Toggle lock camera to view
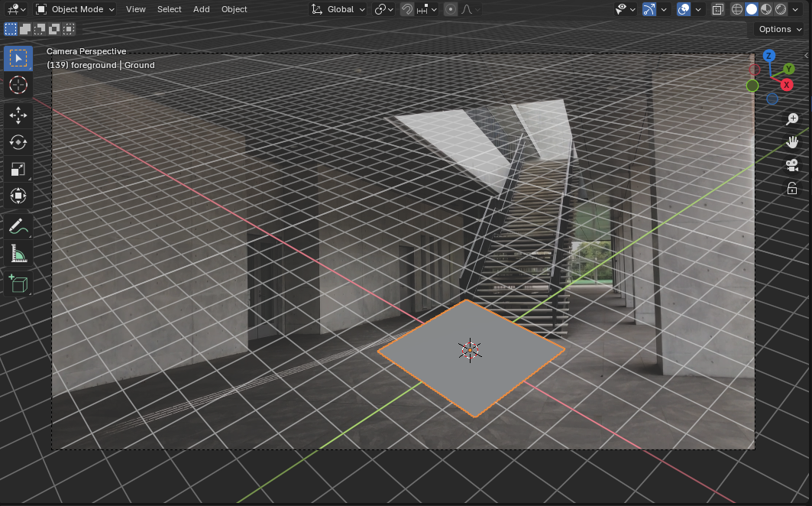812x506 pixels. [792, 188]
